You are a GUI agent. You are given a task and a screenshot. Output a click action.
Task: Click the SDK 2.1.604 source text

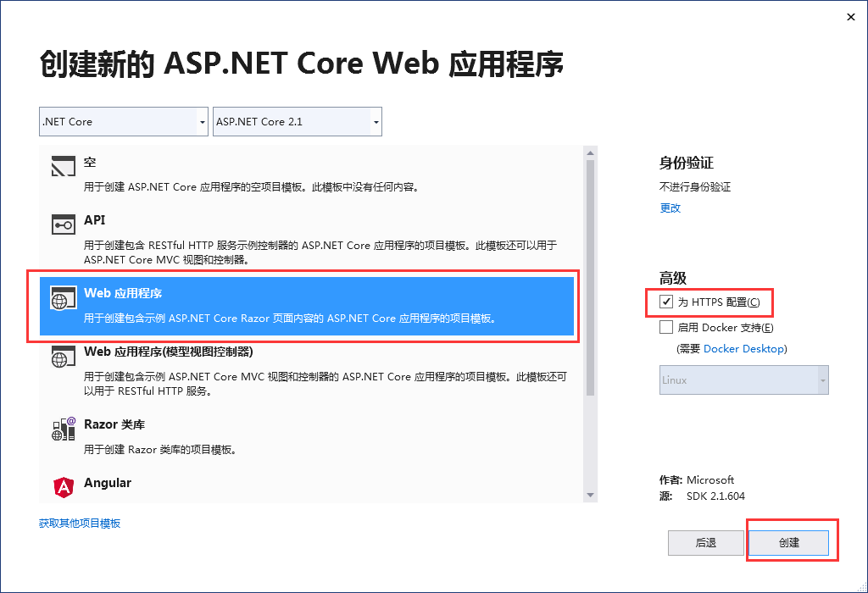coord(715,496)
